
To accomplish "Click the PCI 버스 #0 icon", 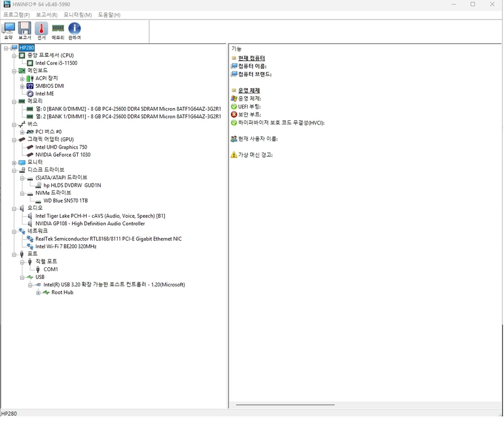I will coord(30,132).
